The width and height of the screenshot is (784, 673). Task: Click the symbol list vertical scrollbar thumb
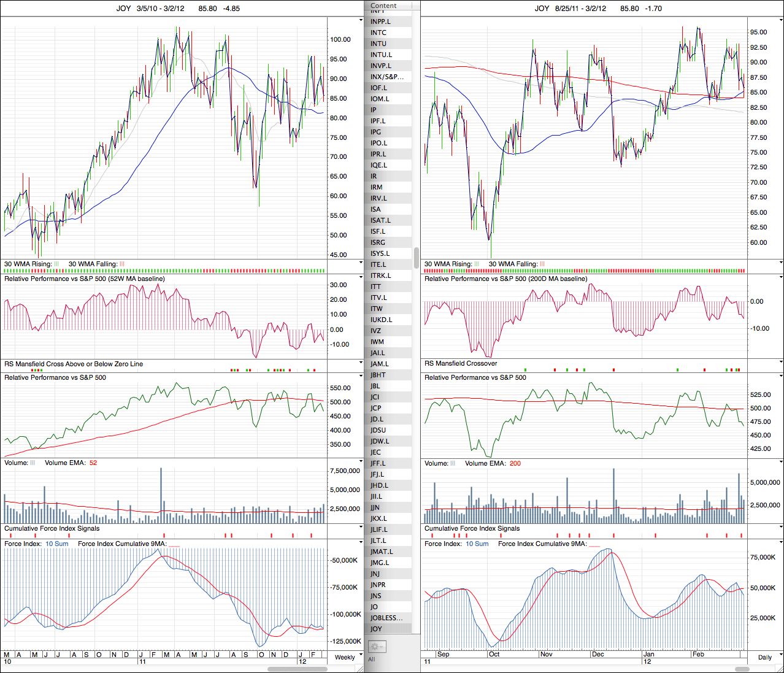(x=417, y=257)
